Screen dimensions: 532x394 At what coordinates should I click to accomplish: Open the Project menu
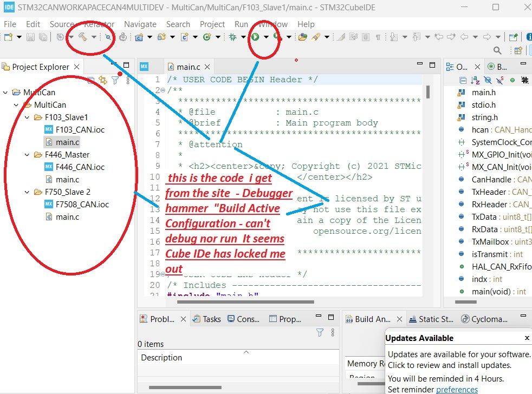(212, 24)
